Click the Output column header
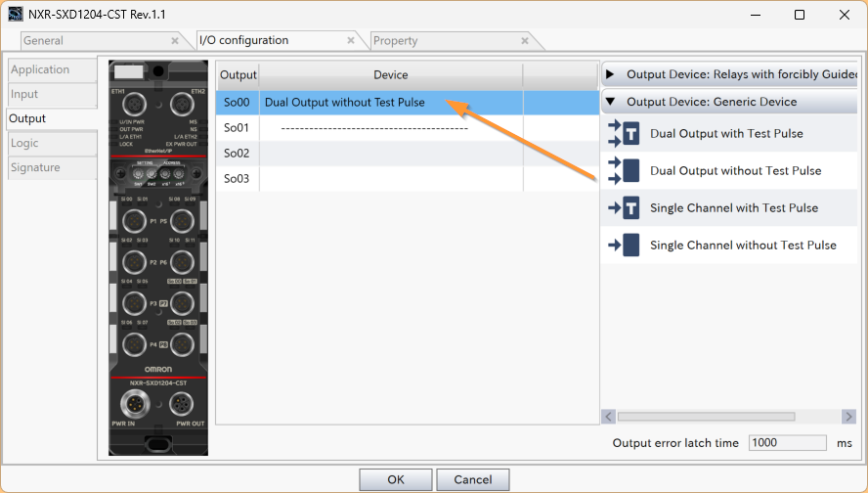Image resolution: width=868 pixels, height=493 pixels. pyautogui.click(x=239, y=75)
